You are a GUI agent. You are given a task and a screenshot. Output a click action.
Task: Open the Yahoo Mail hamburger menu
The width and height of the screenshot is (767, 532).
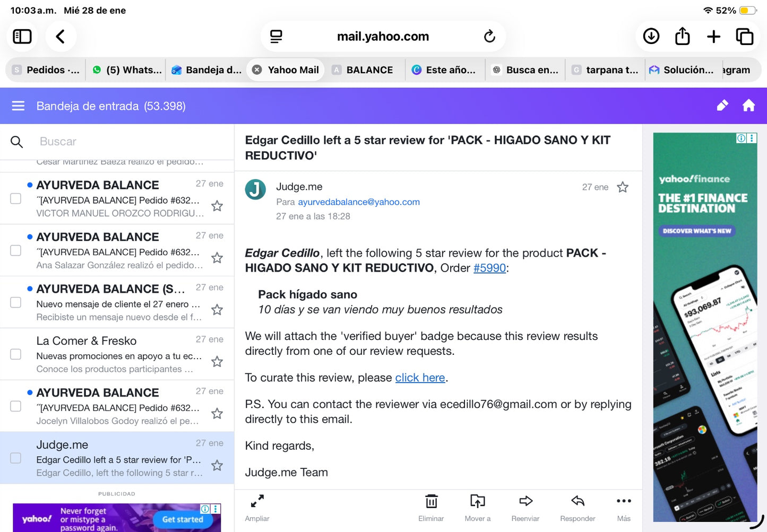tap(18, 106)
